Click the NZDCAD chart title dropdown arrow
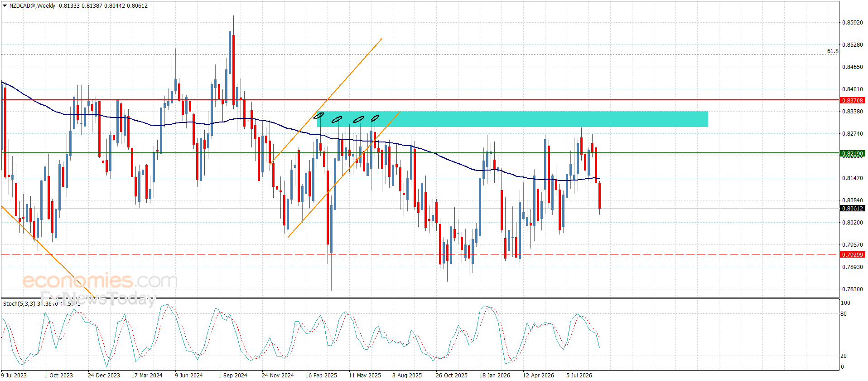868x381 pixels. coord(5,6)
